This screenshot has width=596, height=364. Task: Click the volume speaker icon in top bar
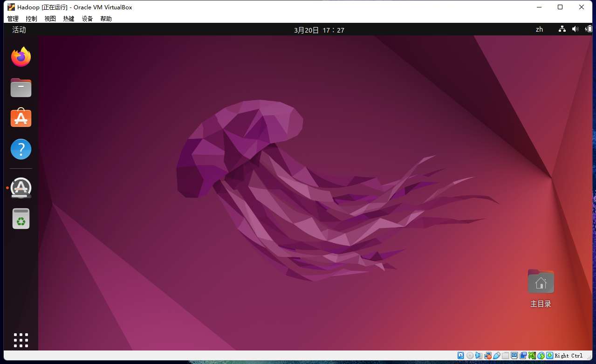tap(575, 29)
